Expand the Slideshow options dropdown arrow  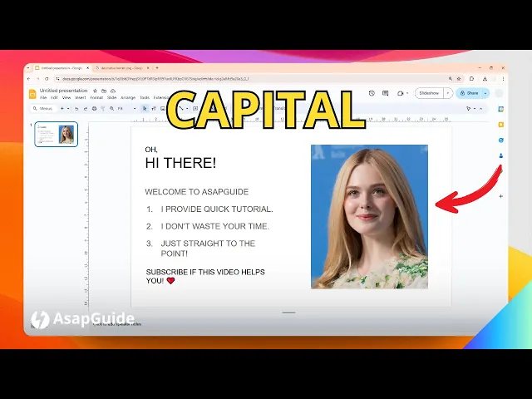[448, 93]
